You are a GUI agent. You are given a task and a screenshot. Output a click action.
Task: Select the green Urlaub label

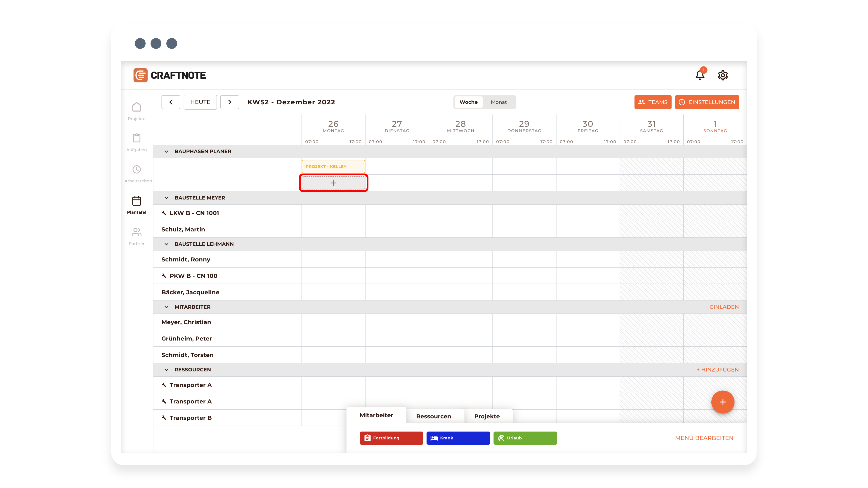coord(525,438)
